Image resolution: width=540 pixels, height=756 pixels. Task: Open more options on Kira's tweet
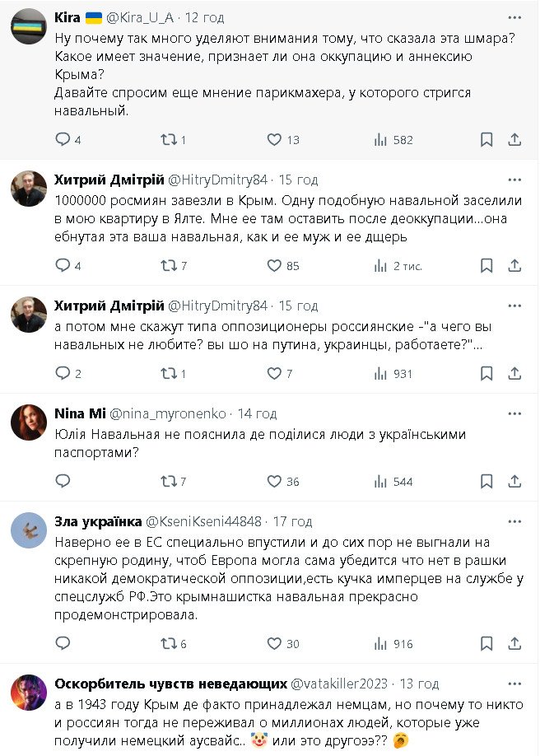pyautogui.click(x=515, y=18)
